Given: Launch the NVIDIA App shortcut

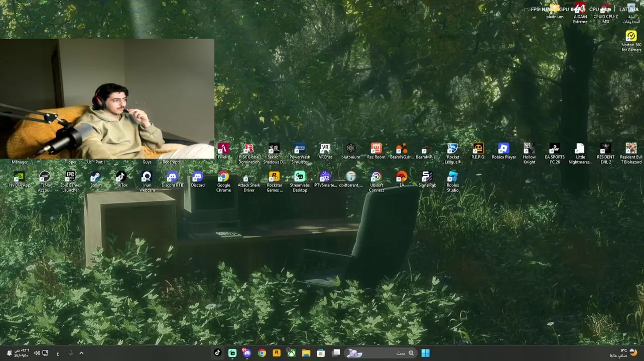Looking at the screenshot, I should click(19, 176).
